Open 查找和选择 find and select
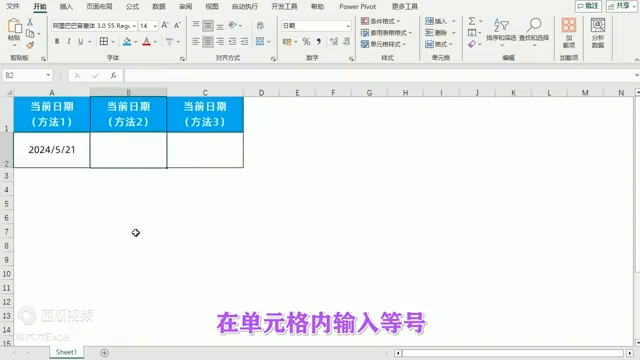The height and width of the screenshot is (360, 640). [533, 32]
